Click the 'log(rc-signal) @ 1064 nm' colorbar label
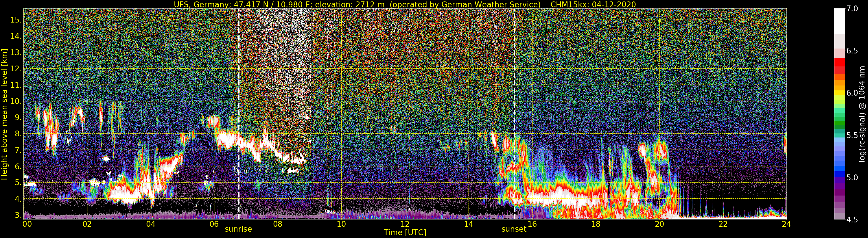 pyautogui.click(x=863, y=114)
